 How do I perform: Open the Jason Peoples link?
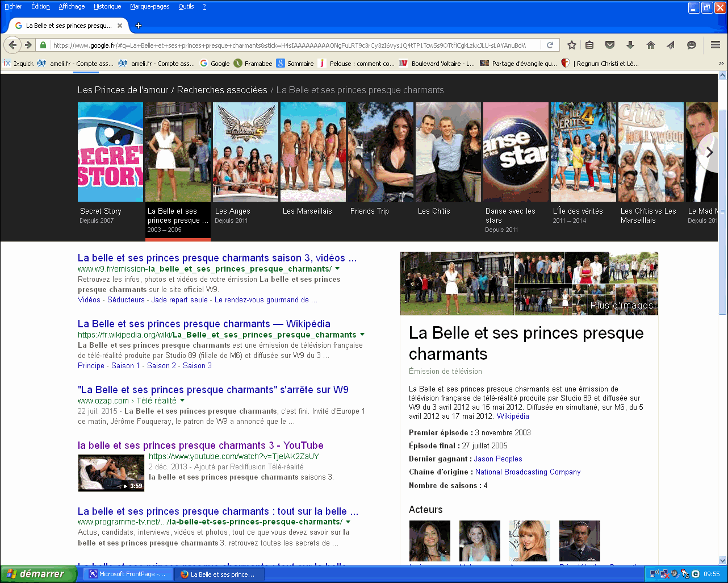tap(498, 459)
